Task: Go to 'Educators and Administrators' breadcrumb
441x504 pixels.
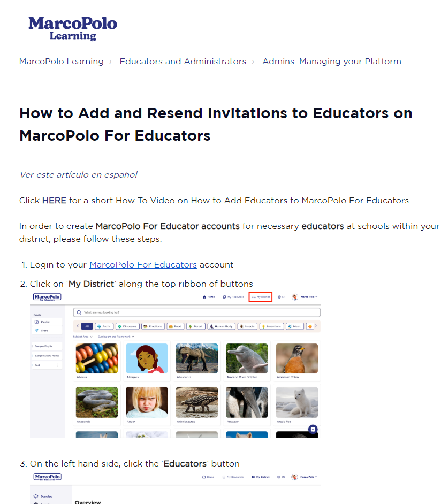Action: (x=183, y=62)
